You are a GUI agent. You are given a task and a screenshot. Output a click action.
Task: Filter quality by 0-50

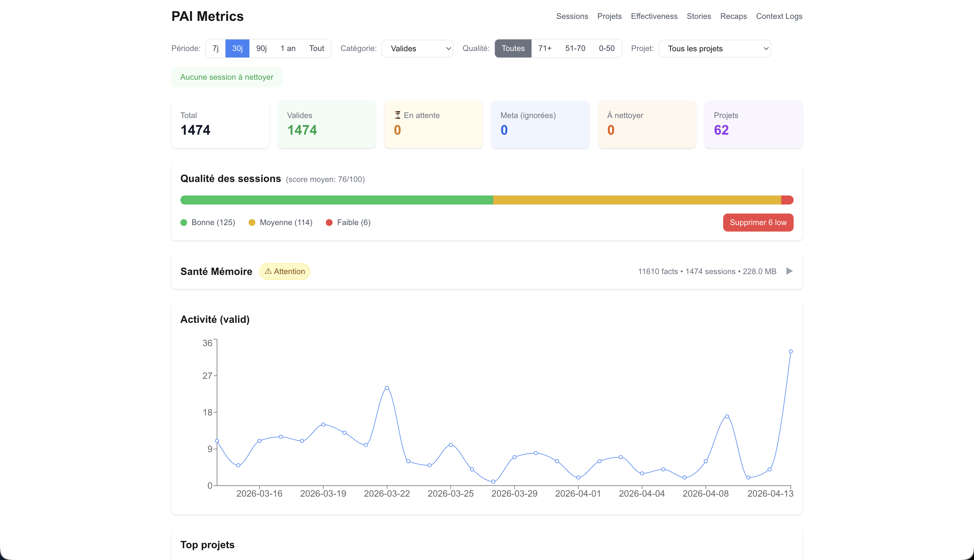[606, 48]
